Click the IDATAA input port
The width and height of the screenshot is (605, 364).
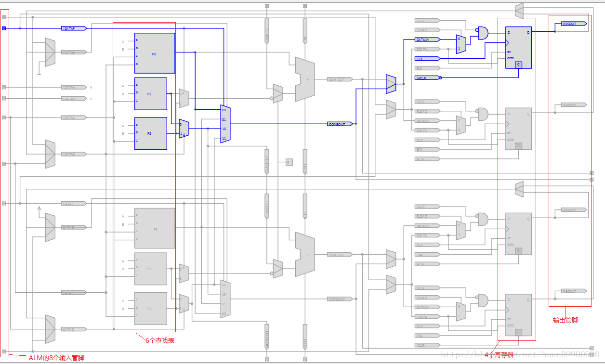pyautogui.click(x=74, y=87)
